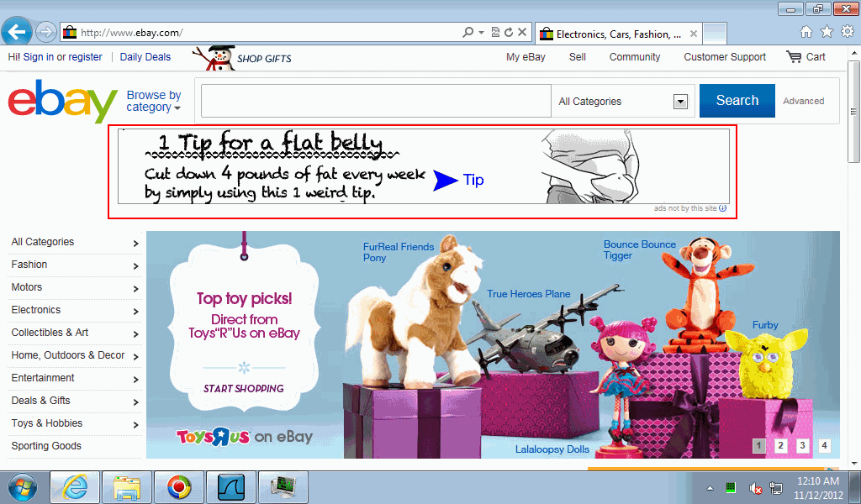Screen dimensions: 861x504
Task: Open Daily Deals
Action: tap(145, 57)
